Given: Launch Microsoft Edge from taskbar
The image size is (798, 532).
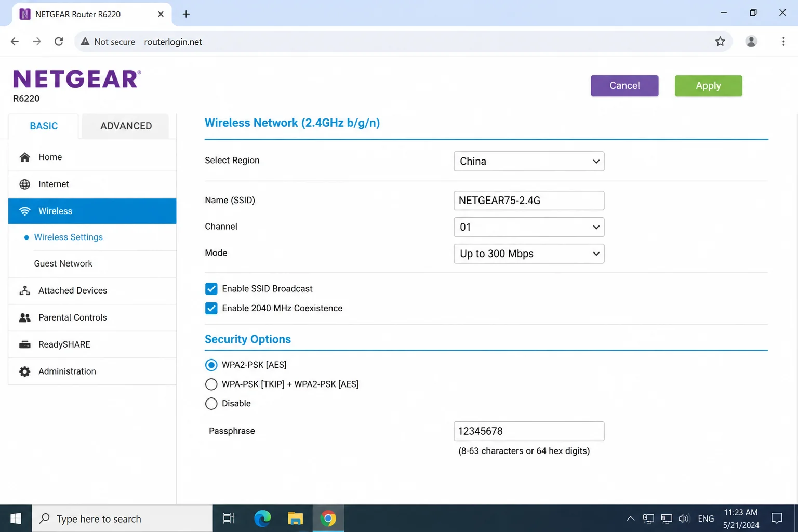Looking at the screenshot, I should [262, 518].
